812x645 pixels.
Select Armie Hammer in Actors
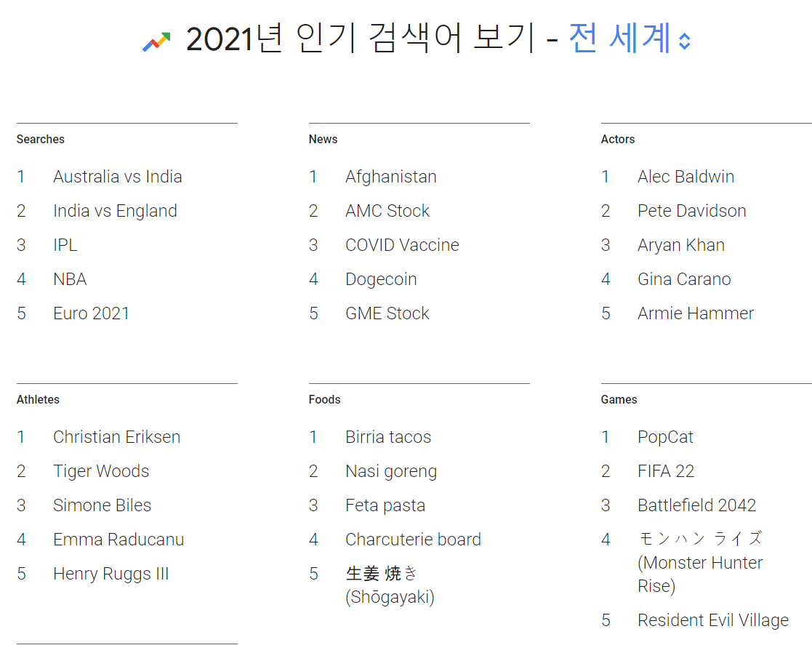click(x=696, y=313)
